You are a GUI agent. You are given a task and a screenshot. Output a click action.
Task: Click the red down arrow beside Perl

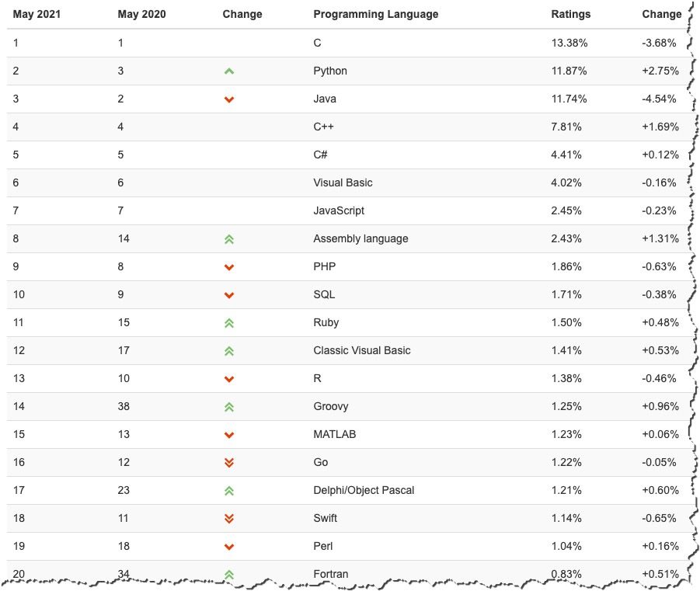[x=229, y=547]
